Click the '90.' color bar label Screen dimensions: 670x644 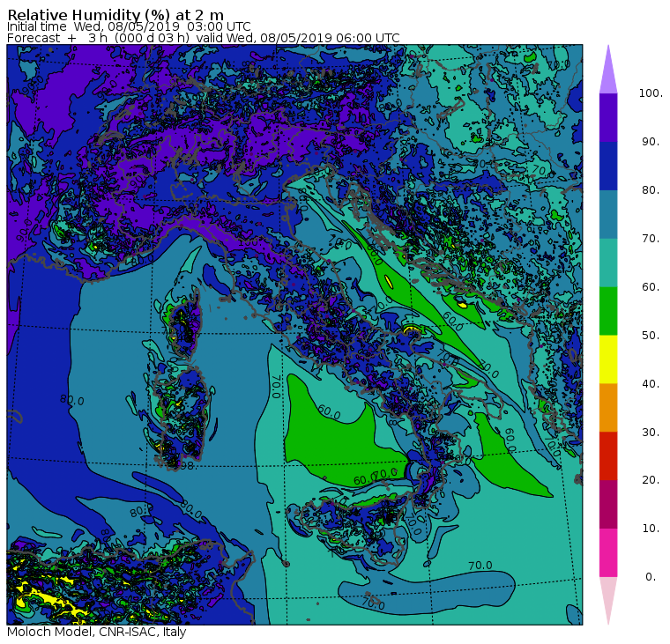click(651, 142)
